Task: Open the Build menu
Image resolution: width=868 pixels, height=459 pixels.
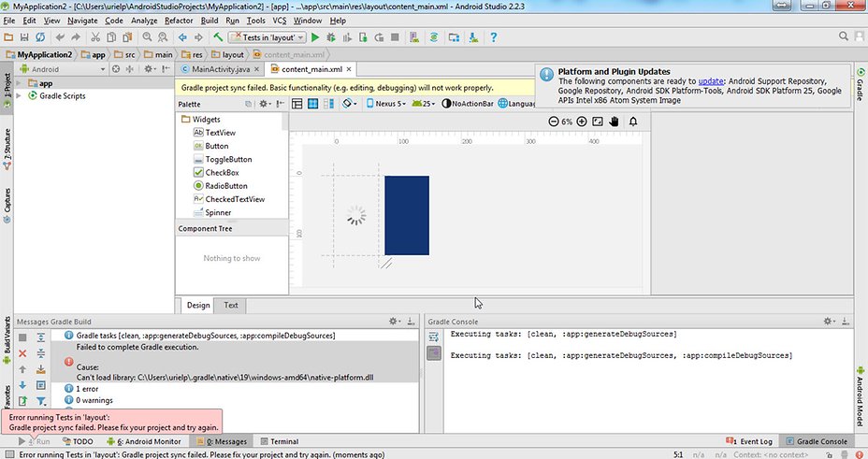Action: click(x=210, y=21)
